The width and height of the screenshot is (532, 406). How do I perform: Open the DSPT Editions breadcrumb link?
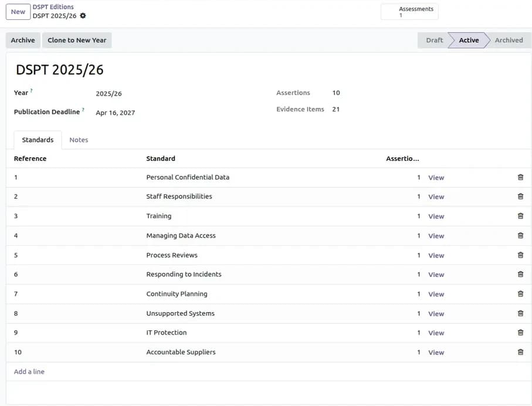(53, 7)
